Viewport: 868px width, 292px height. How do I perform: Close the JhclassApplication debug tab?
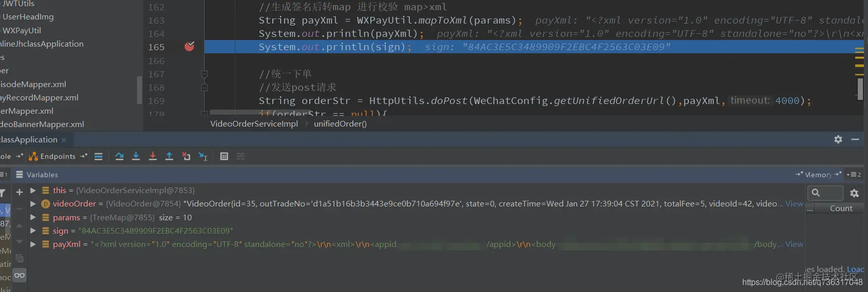(x=64, y=140)
